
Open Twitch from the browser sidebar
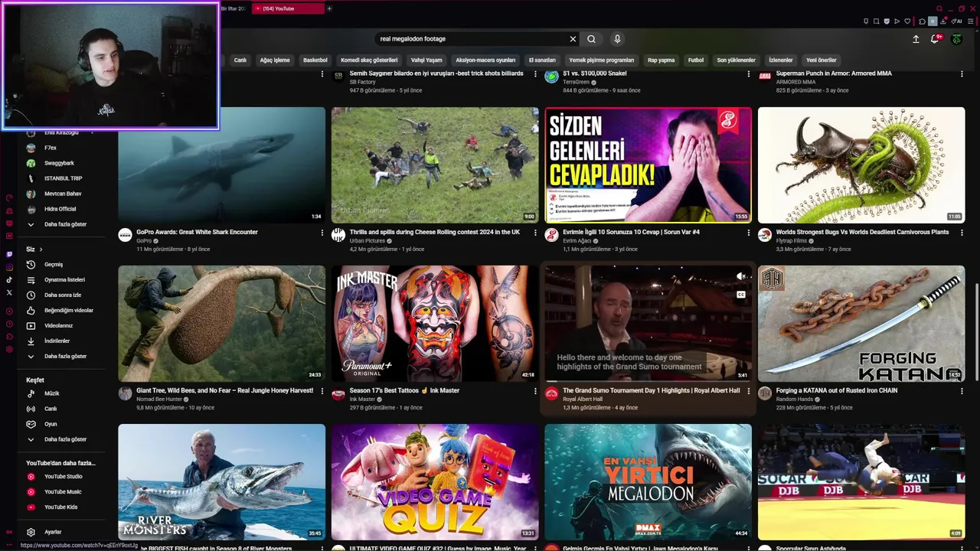9,255
